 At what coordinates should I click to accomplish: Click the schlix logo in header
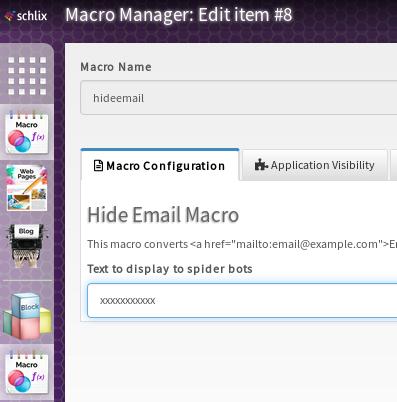[26, 16]
